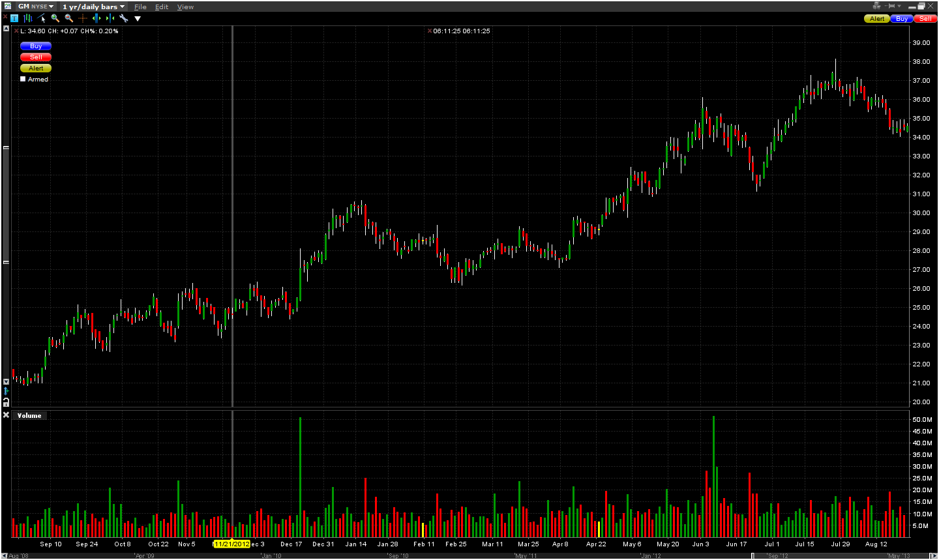
Task: Expand the 1 yr/daily bars dropdown
Action: (93, 7)
